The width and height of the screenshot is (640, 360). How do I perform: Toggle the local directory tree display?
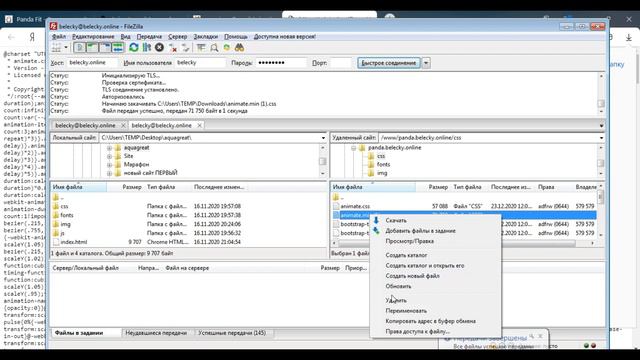[92, 48]
